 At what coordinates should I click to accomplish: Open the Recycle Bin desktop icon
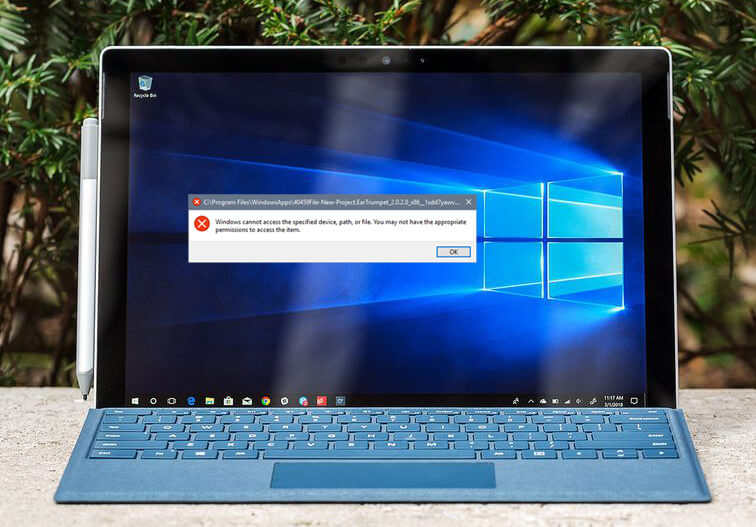(145, 86)
